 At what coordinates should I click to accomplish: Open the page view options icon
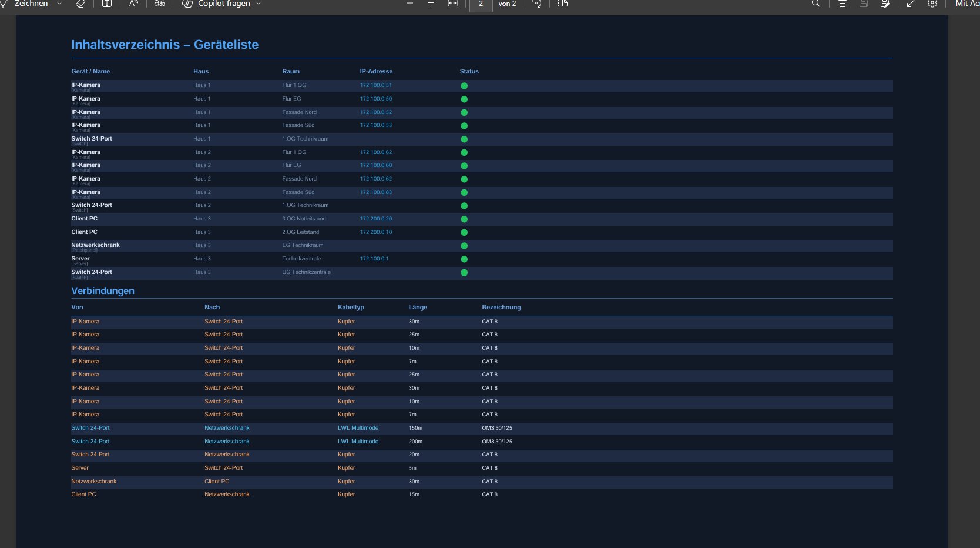tap(563, 4)
